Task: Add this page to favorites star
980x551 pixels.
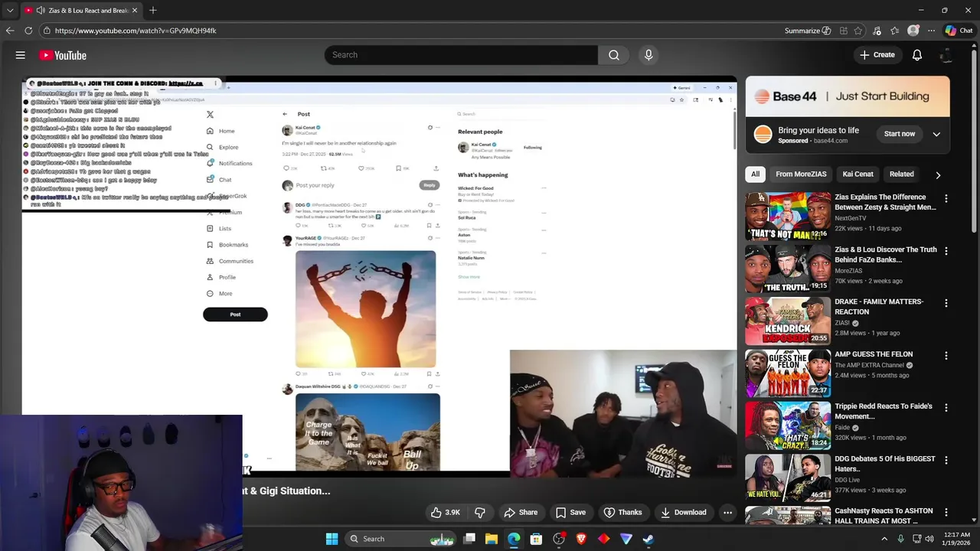Action: (x=859, y=31)
